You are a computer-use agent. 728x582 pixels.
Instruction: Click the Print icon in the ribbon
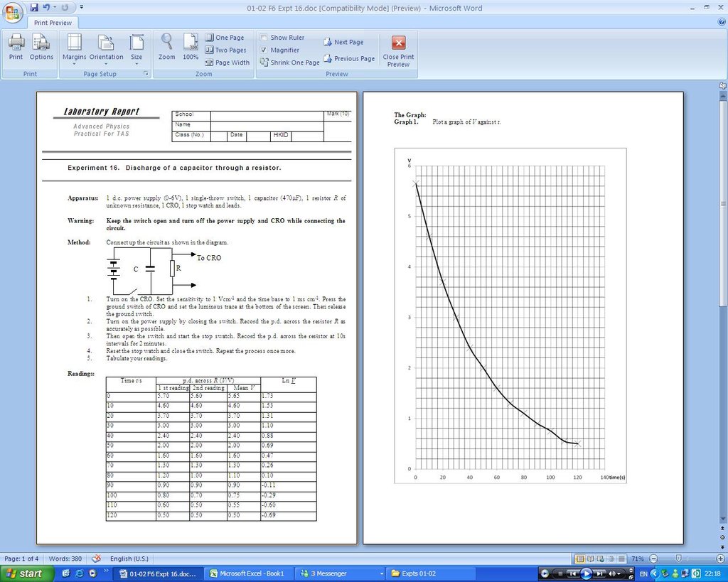pyautogui.click(x=16, y=46)
